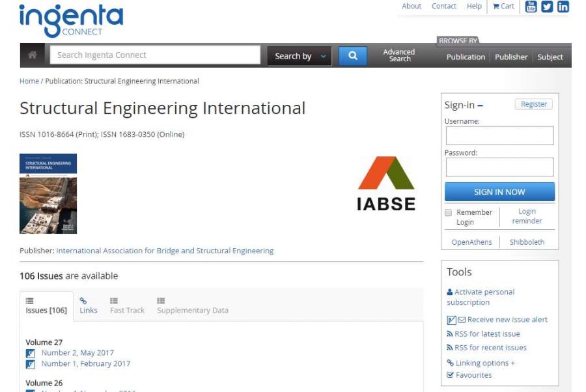Focus the Search Ingenta Connect field

coord(155,55)
